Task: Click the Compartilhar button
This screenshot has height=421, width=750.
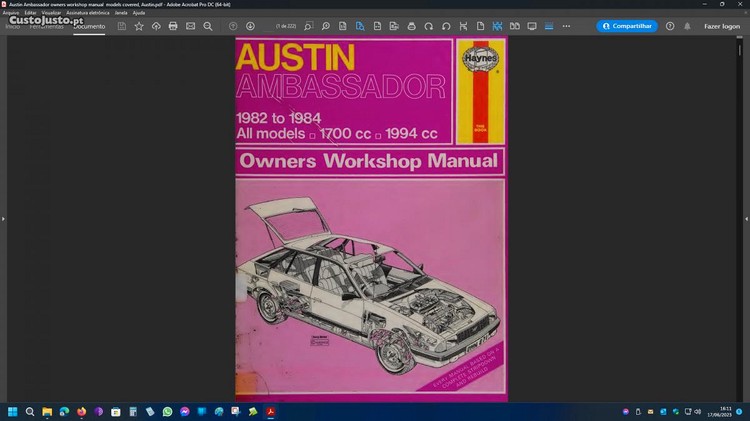Action: click(627, 26)
